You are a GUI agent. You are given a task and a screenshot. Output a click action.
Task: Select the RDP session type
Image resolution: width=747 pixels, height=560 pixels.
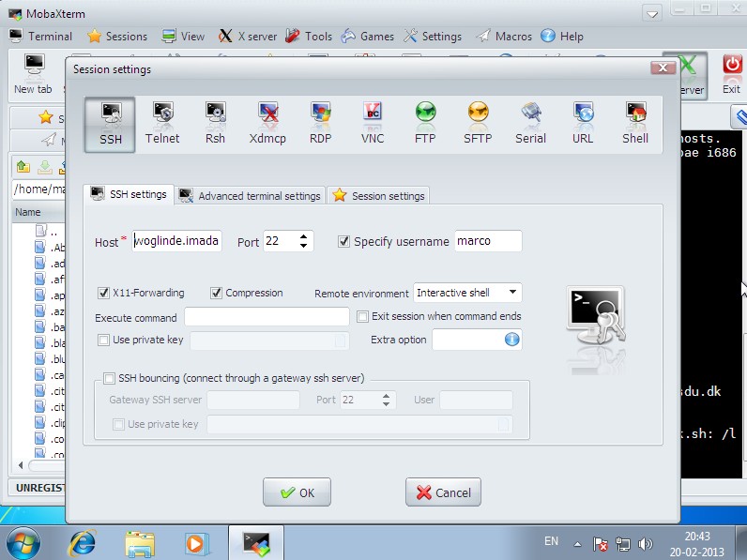tap(320, 125)
